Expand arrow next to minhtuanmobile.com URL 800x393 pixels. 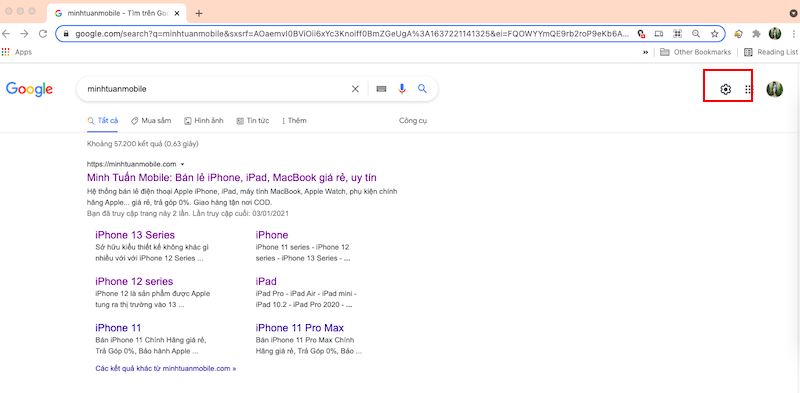(182, 164)
